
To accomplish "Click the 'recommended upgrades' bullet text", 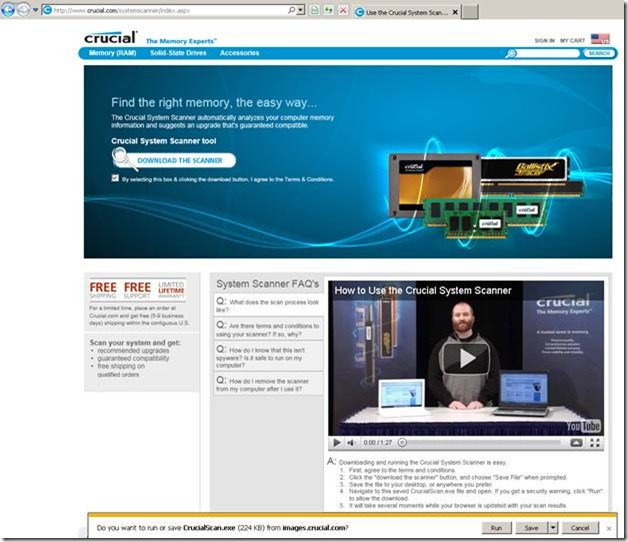I will (x=133, y=351).
